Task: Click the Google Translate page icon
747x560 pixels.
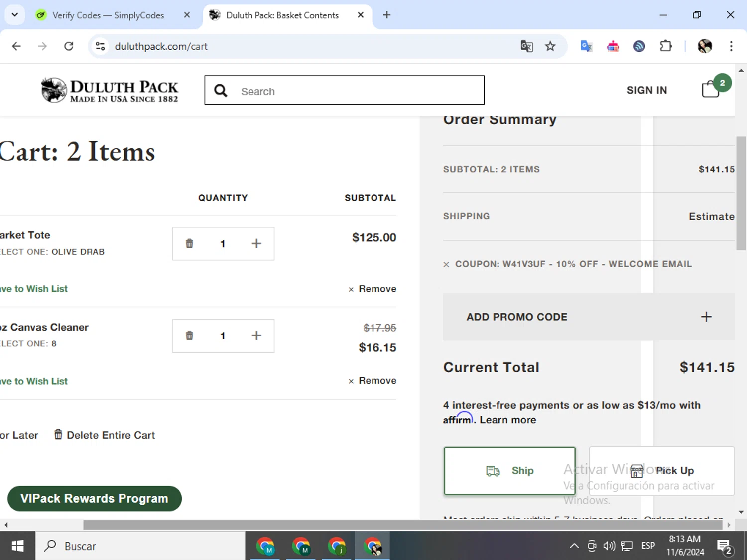Action: pyautogui.click(x=526, y=46)
